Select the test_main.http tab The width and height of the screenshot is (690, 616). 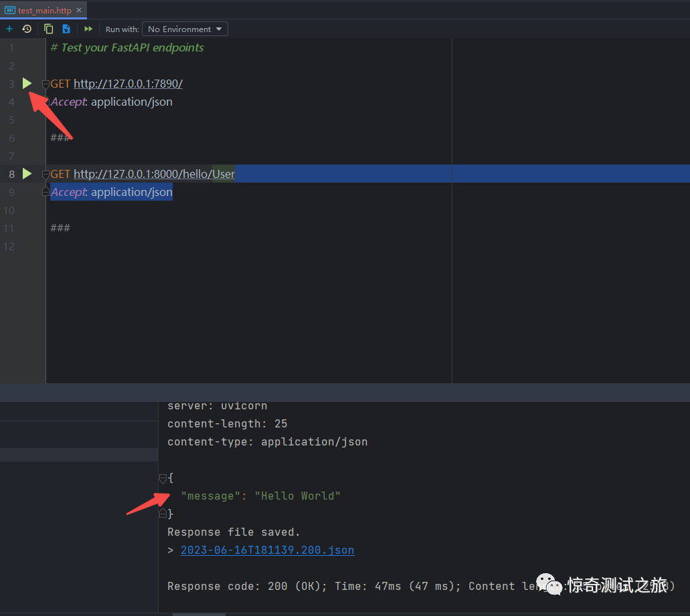[x=40, y=10]
